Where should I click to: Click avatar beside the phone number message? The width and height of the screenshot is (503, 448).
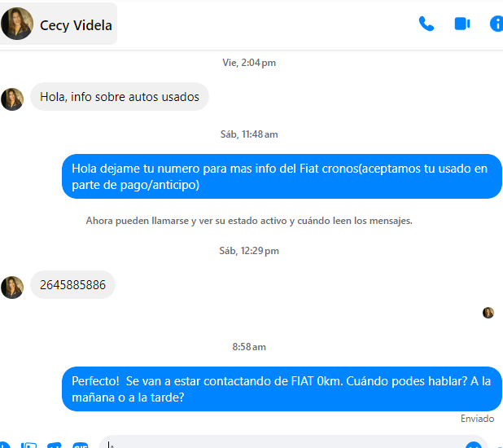click(12, 288)
